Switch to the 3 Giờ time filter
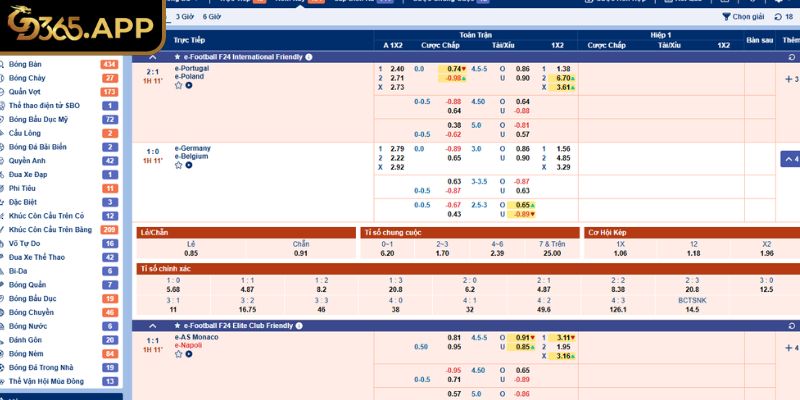The width and height of the screenshot is (800, 400). 184,17
